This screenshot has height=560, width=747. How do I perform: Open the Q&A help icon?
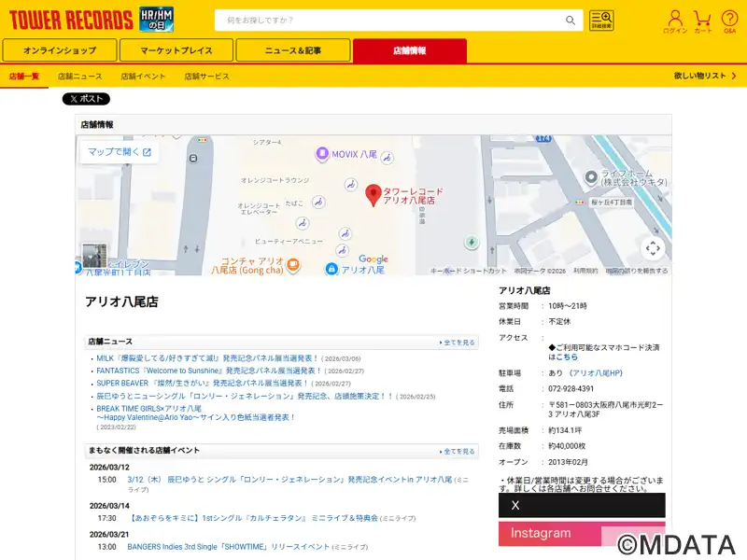pyautogui.click(x=729, y=21)
